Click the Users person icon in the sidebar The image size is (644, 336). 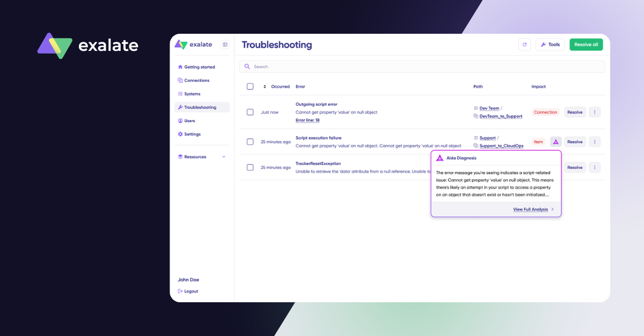pyautogui.click(x=180, y=121)
